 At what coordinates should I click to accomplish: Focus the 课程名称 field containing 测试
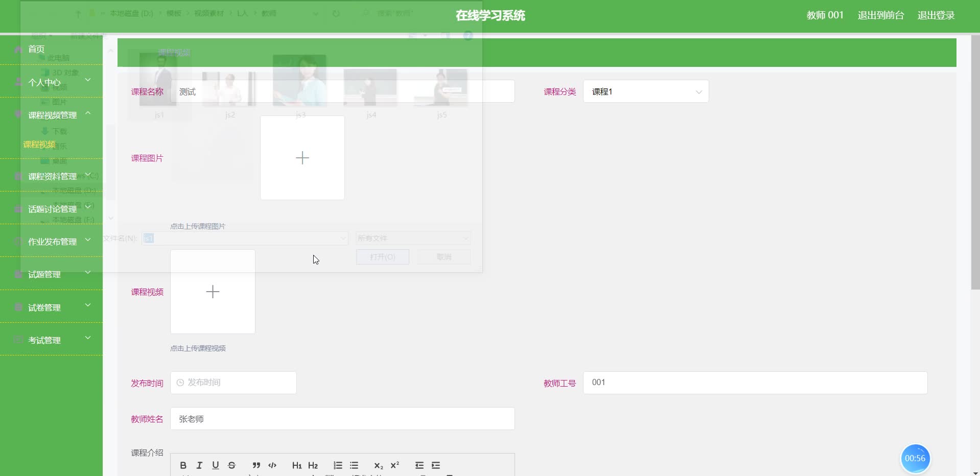pyautogui.click(x=342, y=91)
